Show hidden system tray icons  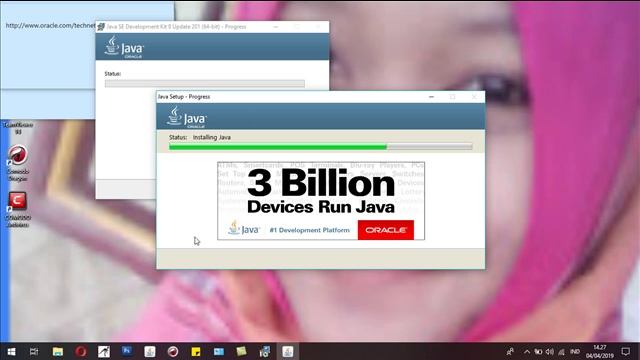point(527,352)
